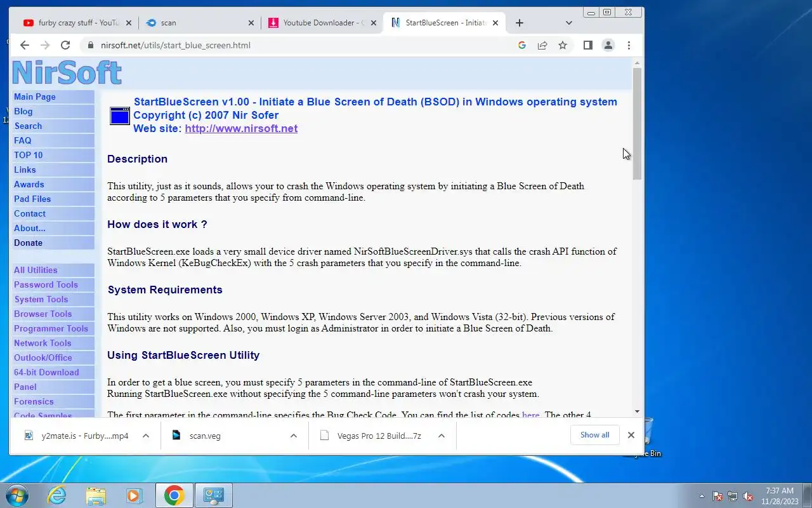Share this page via the share icon
The height and width of the screenshot is (508, 812).
pyautogui.click(x=542, y=45)
